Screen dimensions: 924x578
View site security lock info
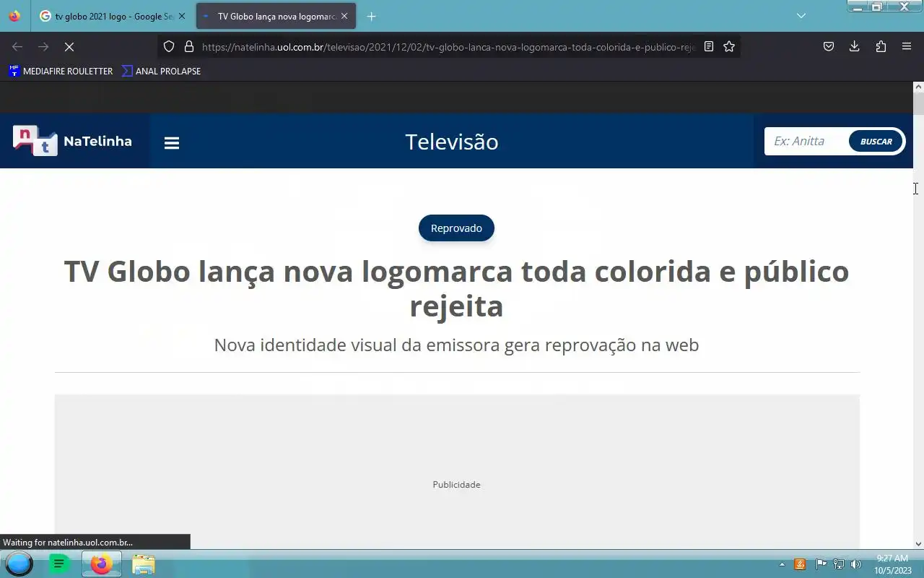click(x=189, y=46)
